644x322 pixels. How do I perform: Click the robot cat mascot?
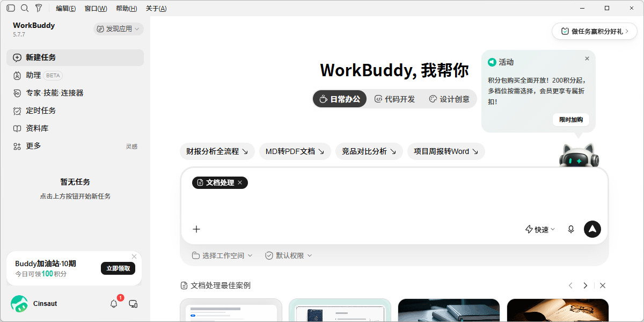(579, 156)
